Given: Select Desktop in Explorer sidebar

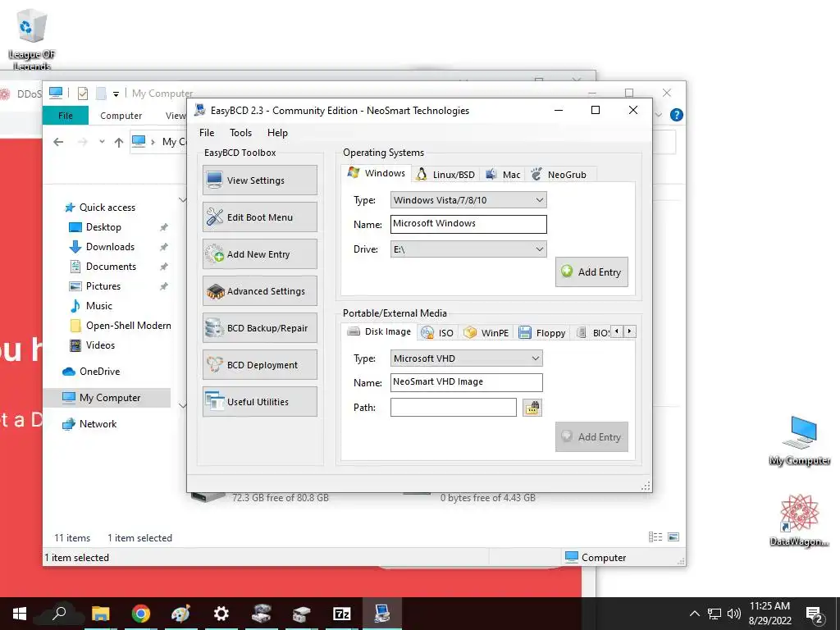Looking at the screenshot, I should tap(103, 227).
